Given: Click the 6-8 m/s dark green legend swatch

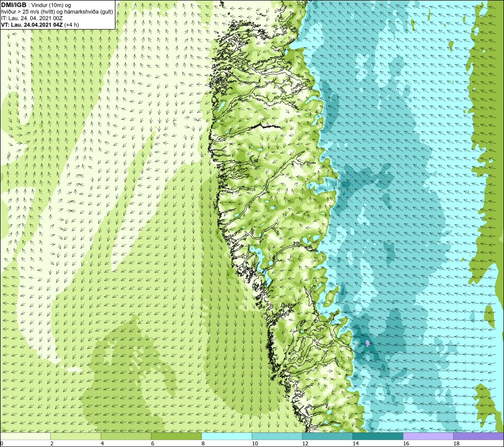Looking at the screenshot, I should 176,436.
